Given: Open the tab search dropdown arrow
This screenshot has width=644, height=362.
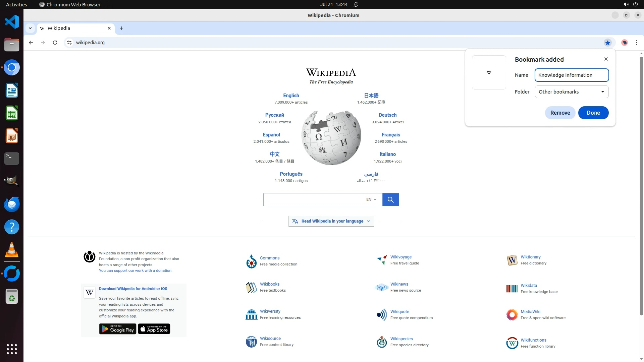Looking at the screenshot, I should 30,28.
